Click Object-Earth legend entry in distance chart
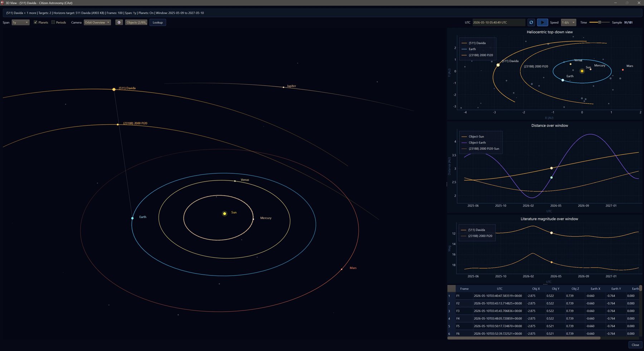Image resolution: width=644 pixels, height=351 pixels. tap(474, 143)
